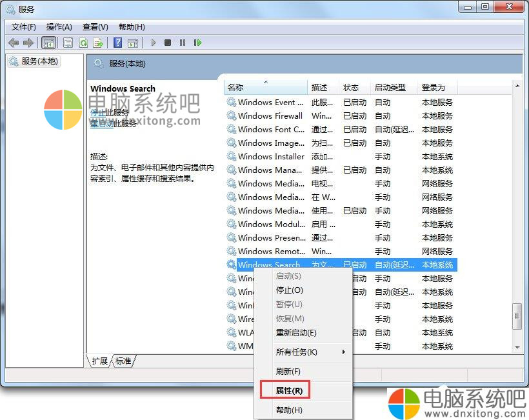Click gear icon of Windows Remot... row
This screenshot has height=420, width=529.
[232, 251]
